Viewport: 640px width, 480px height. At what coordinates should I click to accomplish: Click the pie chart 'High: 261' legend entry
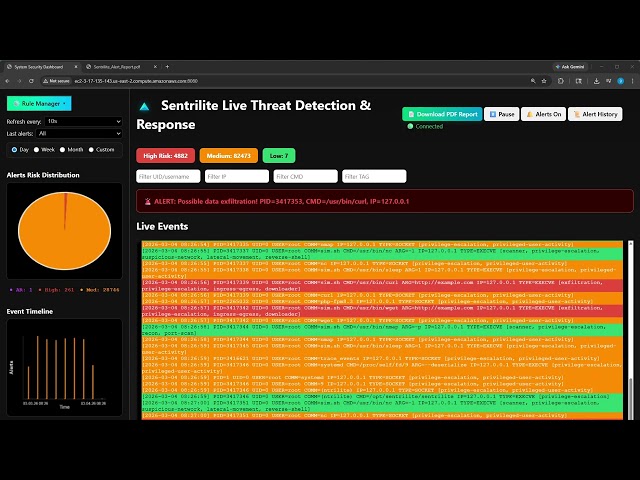click(x=56, y=290)
